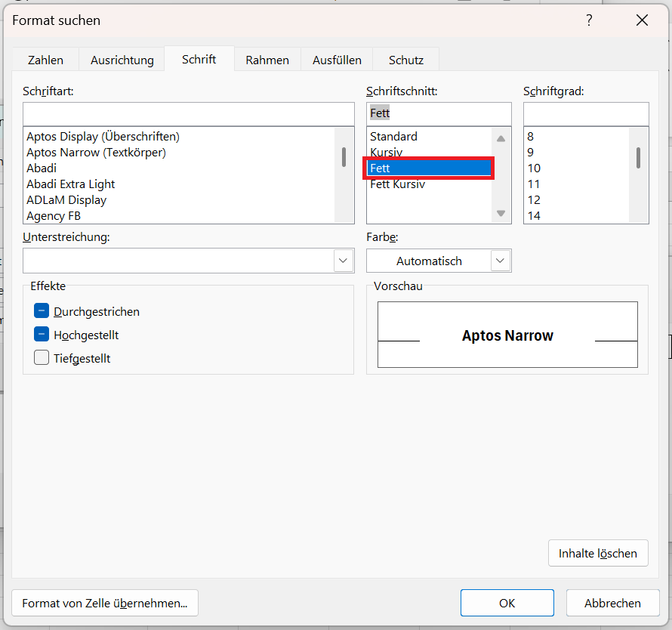Click Schriftschnitt list scroll up arrow
The width and height of the screenshot is (672, 630).
click(501, 138)
